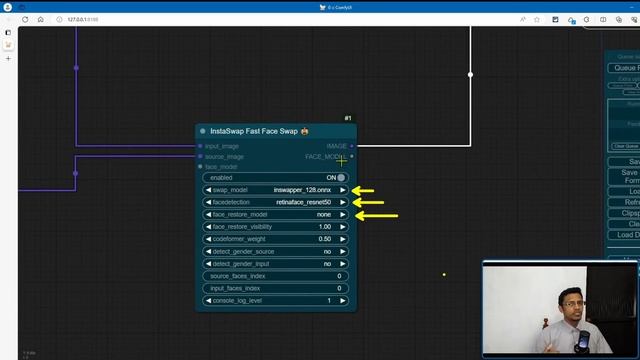Click the webcam overlay video thumbnail
This screenshot has width=640, height=360.
click(560, 309)
